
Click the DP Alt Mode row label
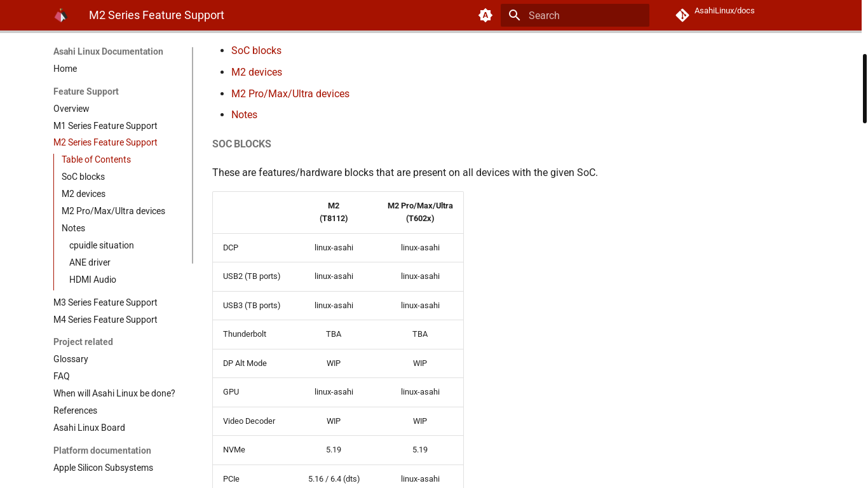pyautogui.click(x=245, y=363)
